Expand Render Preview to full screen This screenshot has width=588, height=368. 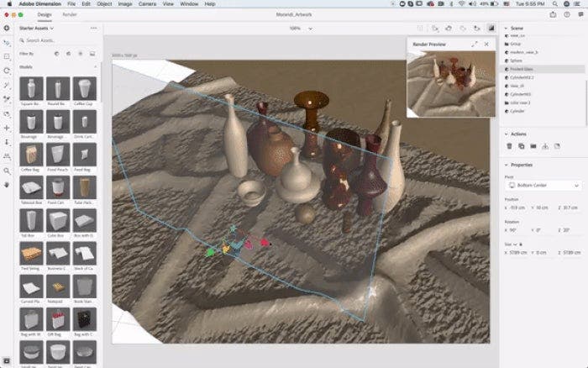pos(475,44)
